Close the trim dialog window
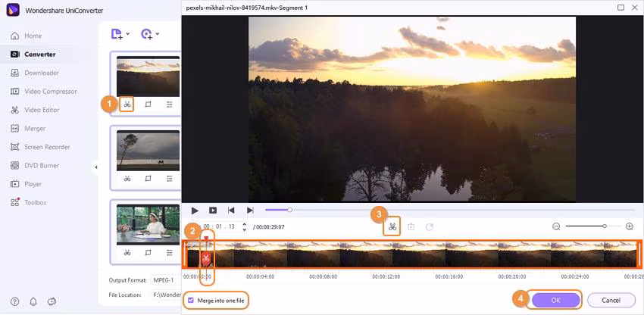This screenshot has height=315, width=644. 634,8
